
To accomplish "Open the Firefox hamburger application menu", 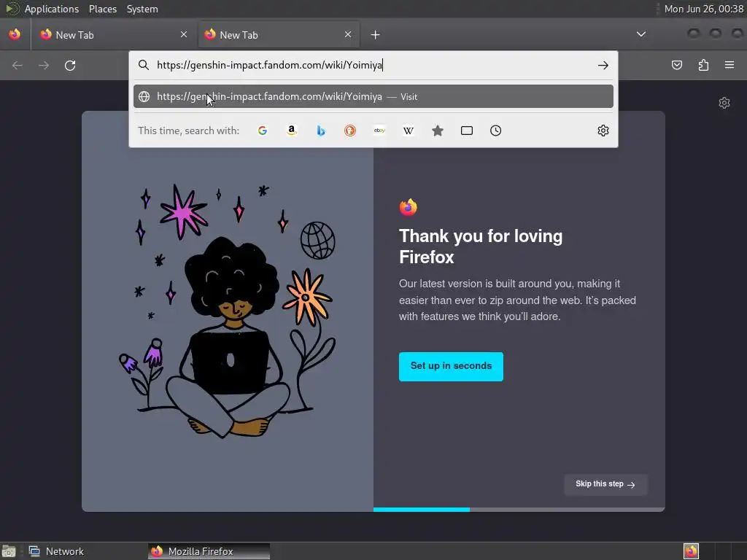I will (729, 65).
